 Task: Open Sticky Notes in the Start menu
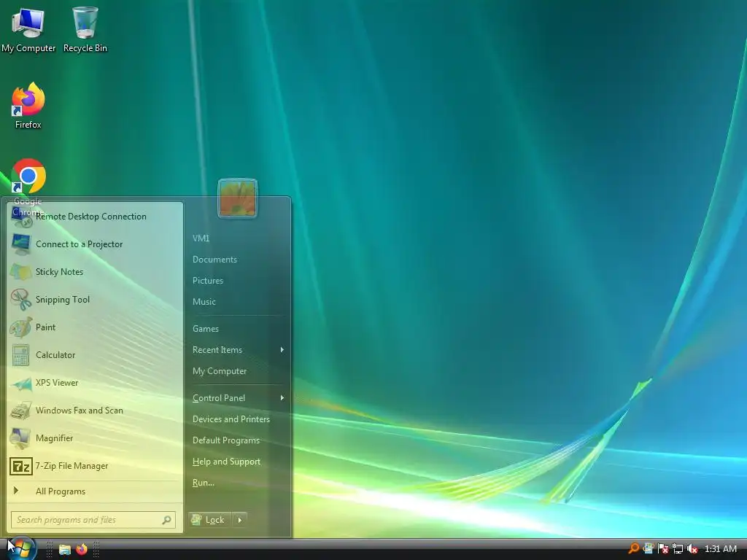point(94,272)
